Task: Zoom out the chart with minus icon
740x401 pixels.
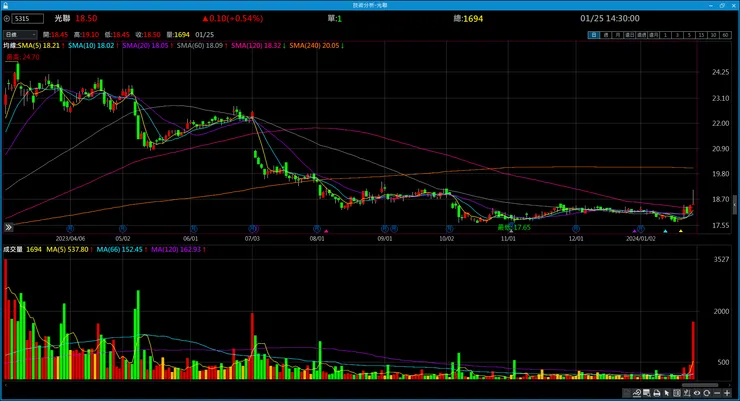Action: pos(717,393)
